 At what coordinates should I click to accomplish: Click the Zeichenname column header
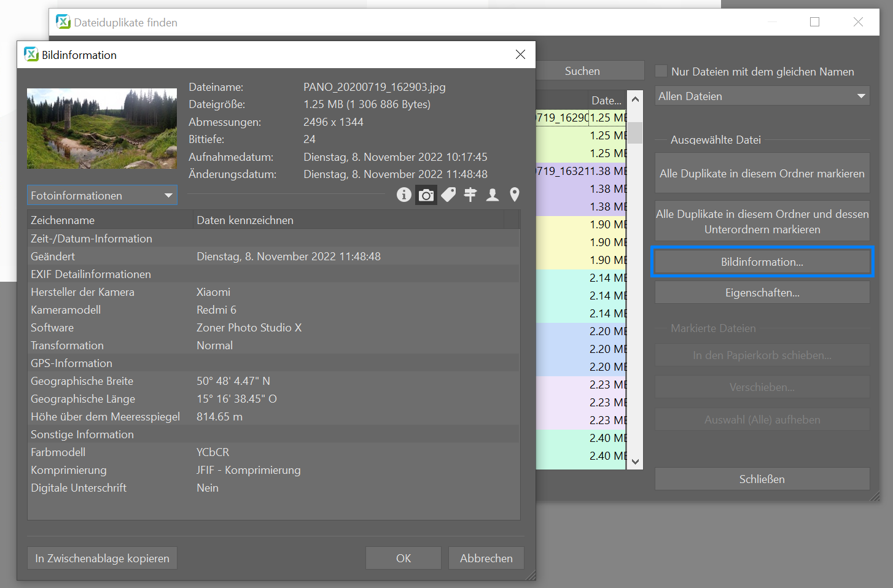(111, 220)
